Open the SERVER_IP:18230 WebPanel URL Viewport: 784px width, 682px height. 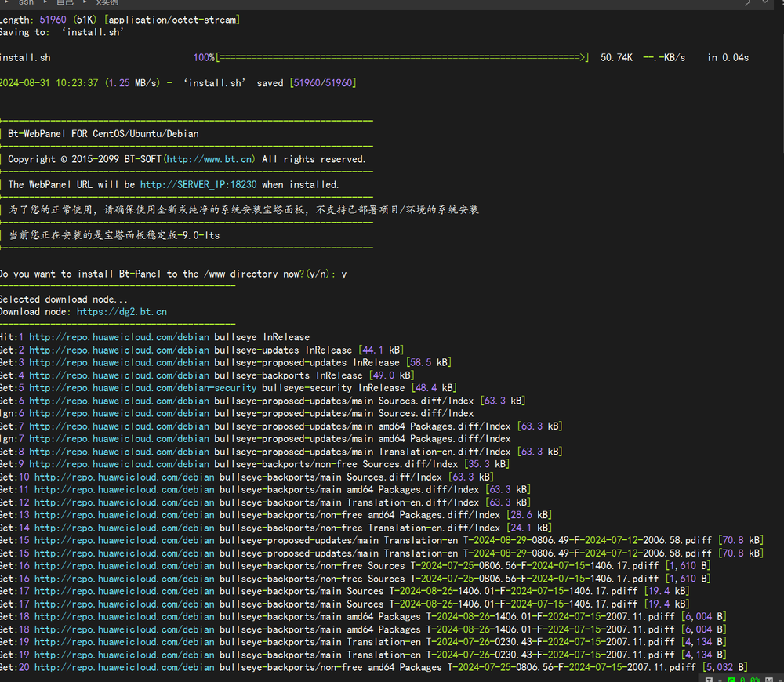click(x=199, y=185)
